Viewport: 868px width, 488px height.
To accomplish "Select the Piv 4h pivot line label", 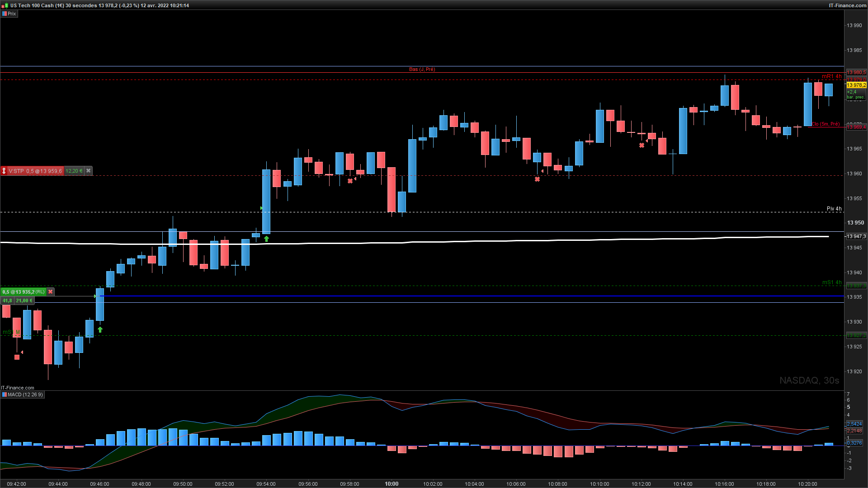I will point(834,209).
